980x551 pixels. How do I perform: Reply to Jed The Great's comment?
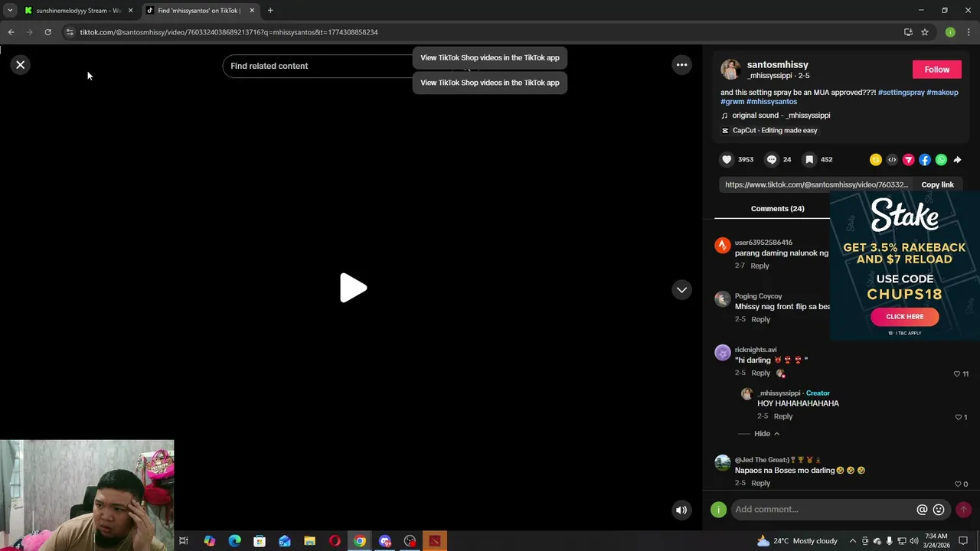coord(760,484)
